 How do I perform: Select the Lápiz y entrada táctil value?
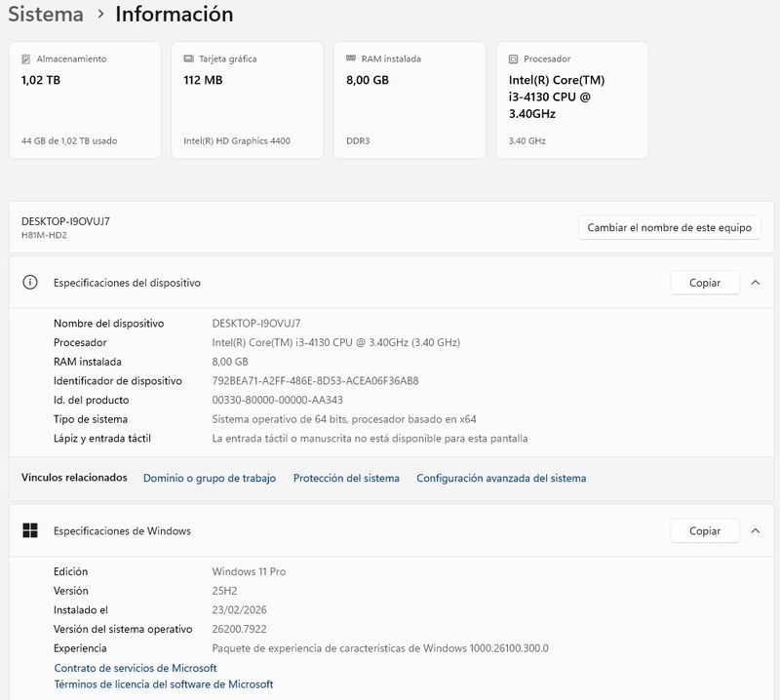tap(370, 439)
